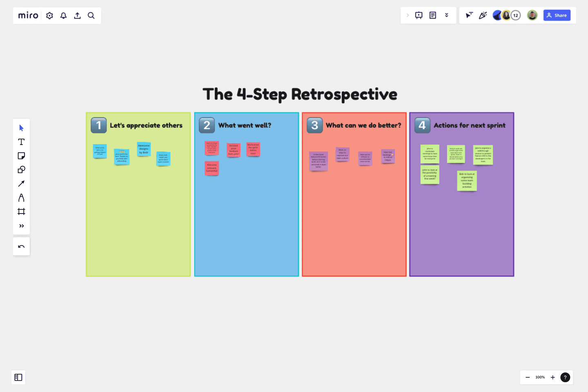Image resolution: width=588 pixels, height=392 pixels.
Task: Collapse the top toolbar with the chevrons
Action: (447, 15)
